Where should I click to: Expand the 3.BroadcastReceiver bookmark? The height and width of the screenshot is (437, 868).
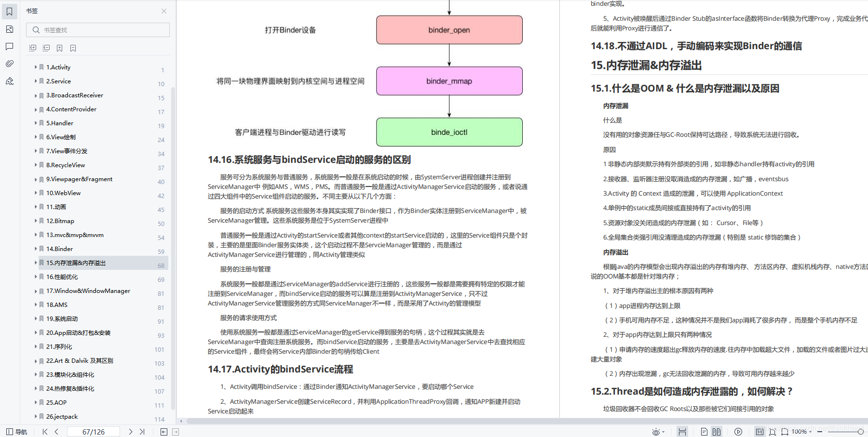coord(36,95)
